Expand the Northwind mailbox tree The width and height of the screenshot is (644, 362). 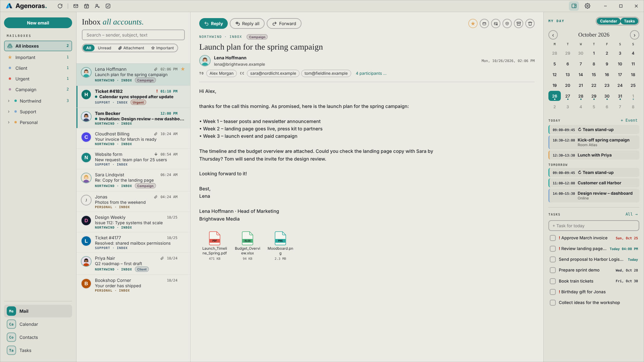[x=9, y=101]
